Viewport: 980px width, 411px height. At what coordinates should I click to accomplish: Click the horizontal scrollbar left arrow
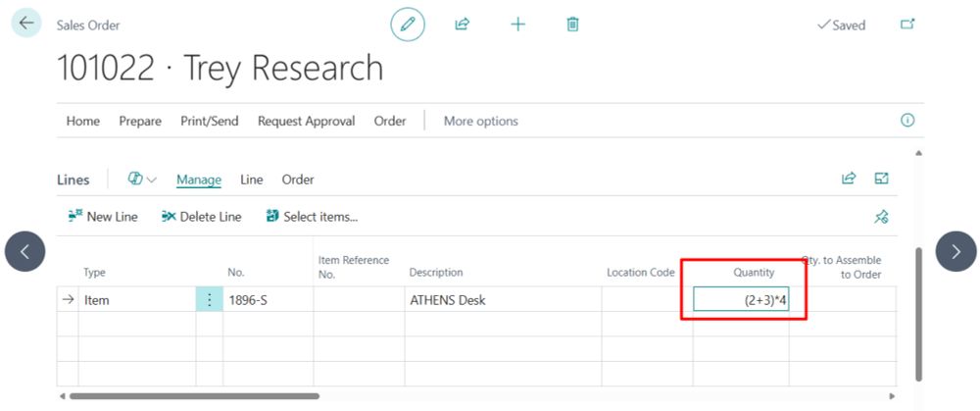(x=61, y=396)
